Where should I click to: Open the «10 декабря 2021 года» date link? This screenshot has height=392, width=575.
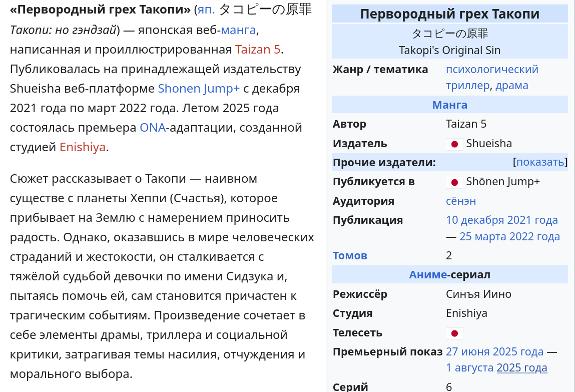(x=501, y=220)
